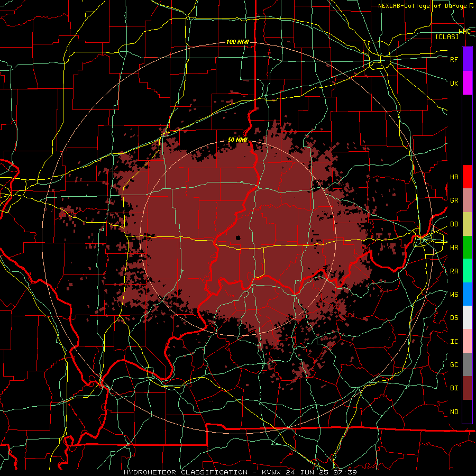Pick the HR green legend swatch
The image size is (476, 476).
click(467, 248)
